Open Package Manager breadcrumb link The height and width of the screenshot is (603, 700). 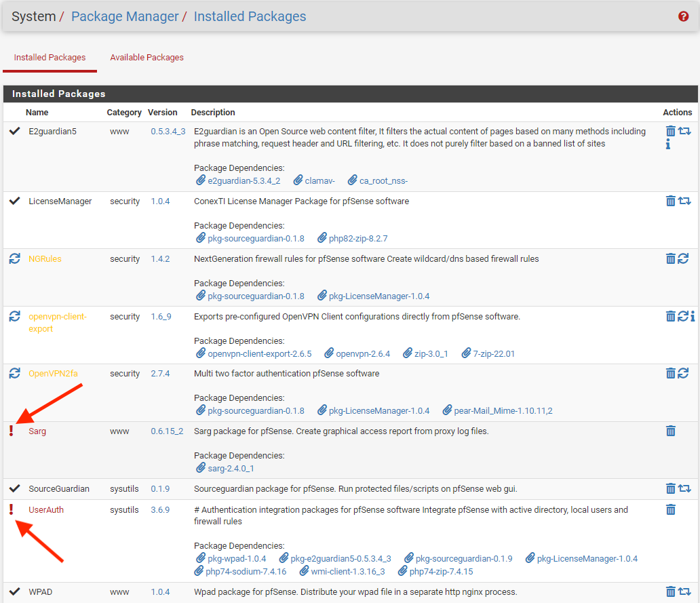125,16
